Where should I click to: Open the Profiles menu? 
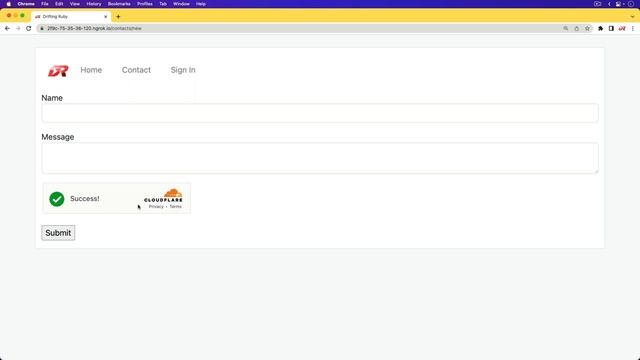pos(145,4)
